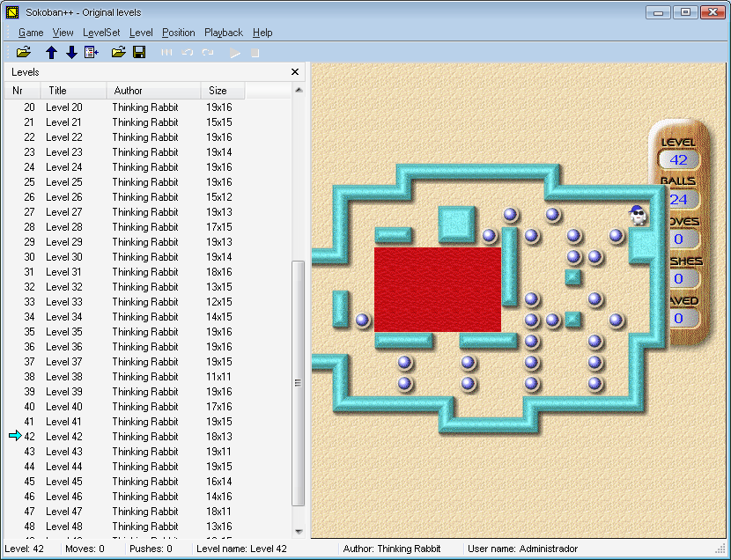Select the pause playback icon
Image resolution: width=731 pixels, height=560 pixels.
[x=166, y=51]
